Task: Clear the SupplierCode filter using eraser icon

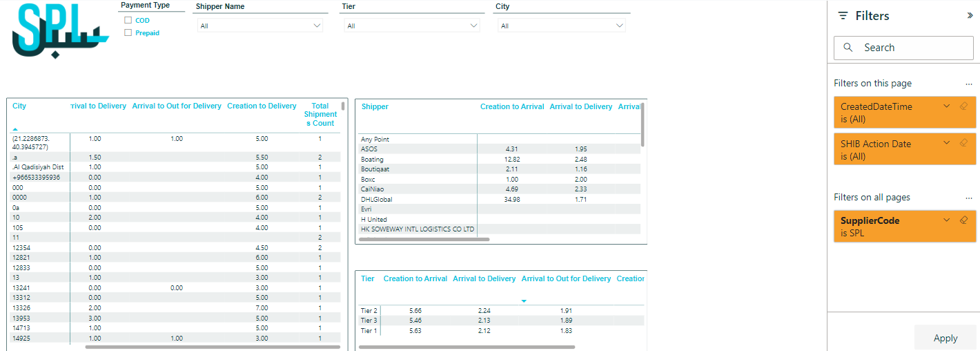Action: coord(964,220)
